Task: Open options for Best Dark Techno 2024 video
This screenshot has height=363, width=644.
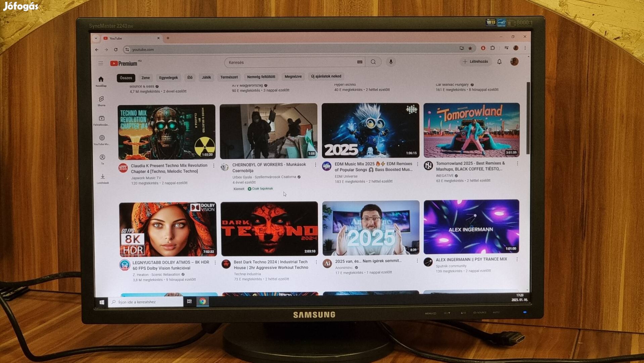Action: tap(316, 262)
